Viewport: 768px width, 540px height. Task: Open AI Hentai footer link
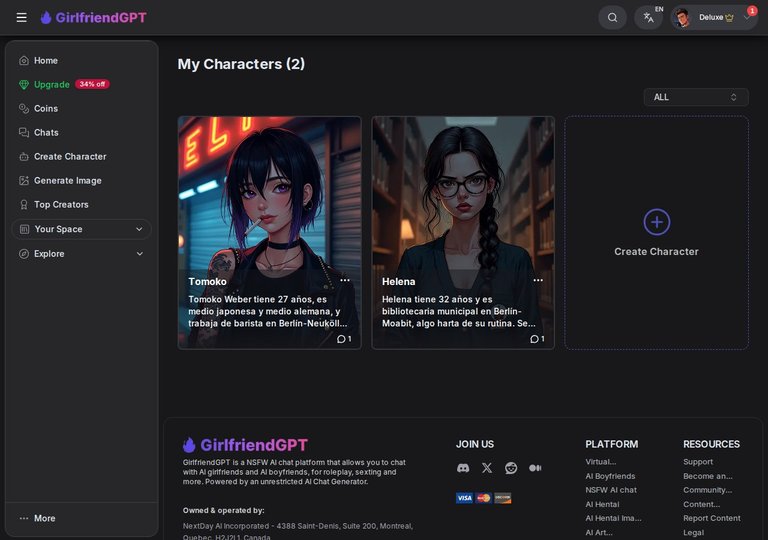tap(602, 504)
